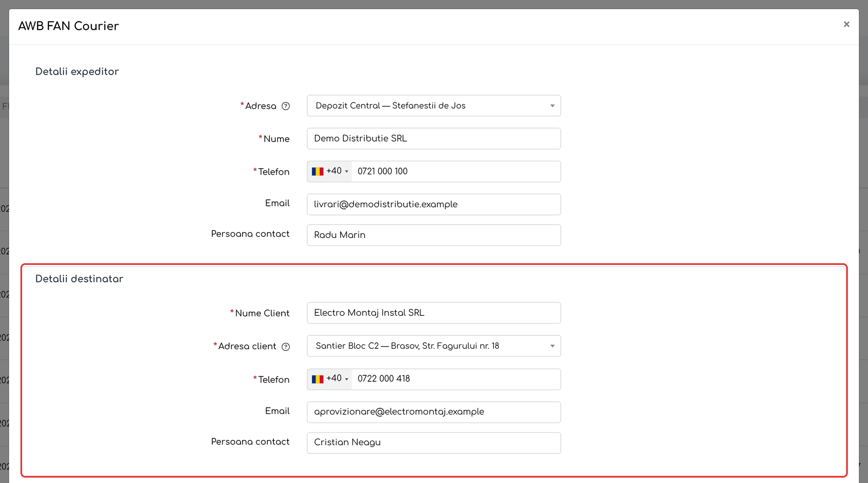Image resolution: width=868 pixels, height=483 pixels.
Task: Click the AWB FAN Courier title
Action: pyautogui.click(x=69, y=26)
